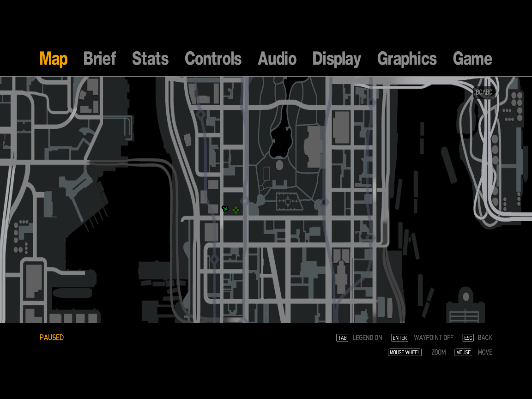Toggle LEGEND ON text
The image size is (532, 399).
pyautogui.click(x=367, y=338)
